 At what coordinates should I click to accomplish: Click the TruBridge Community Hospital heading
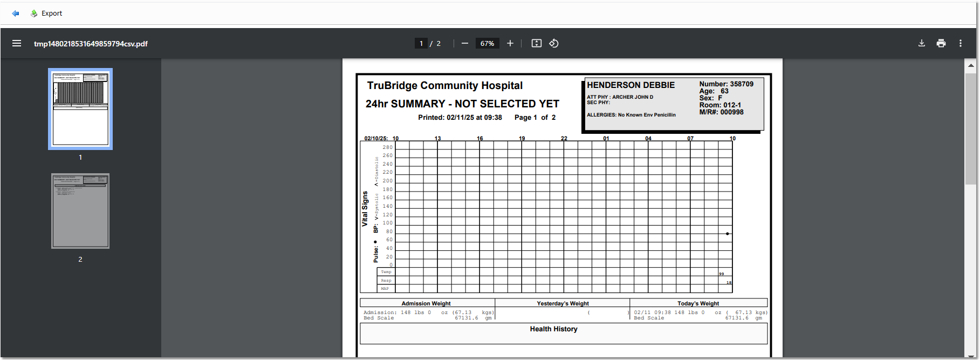pyautogui.click(x=445, y=85)
